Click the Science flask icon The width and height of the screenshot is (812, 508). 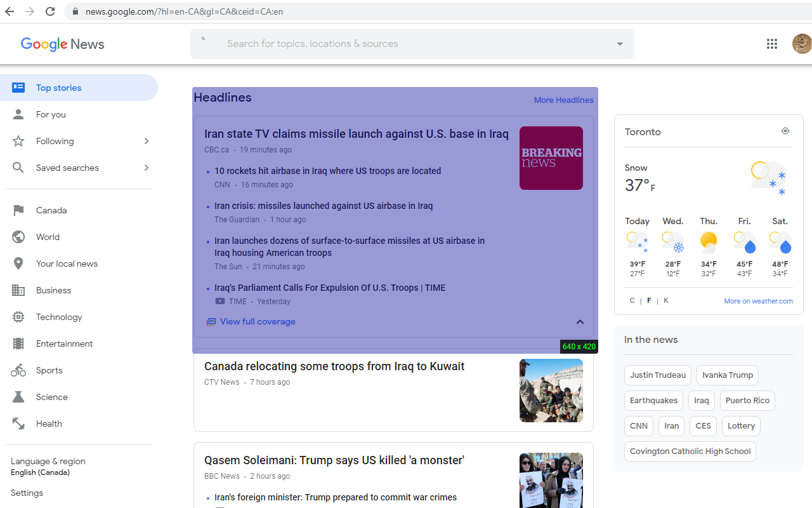tap(18, 397)
